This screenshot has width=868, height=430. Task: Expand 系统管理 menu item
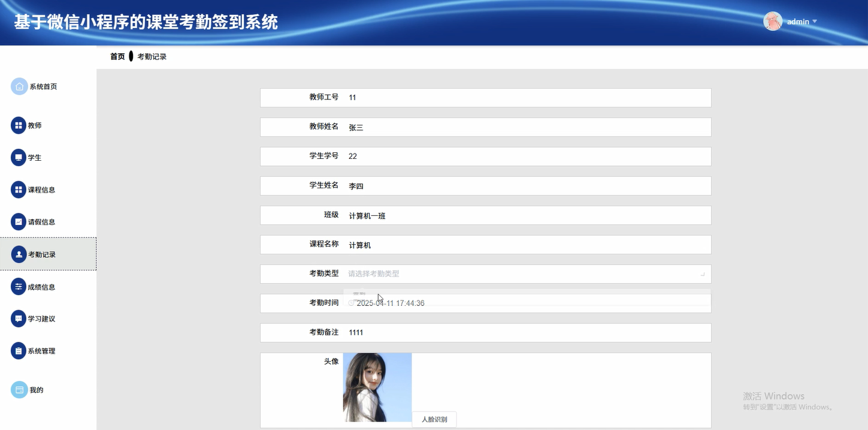tap(48, 351)
